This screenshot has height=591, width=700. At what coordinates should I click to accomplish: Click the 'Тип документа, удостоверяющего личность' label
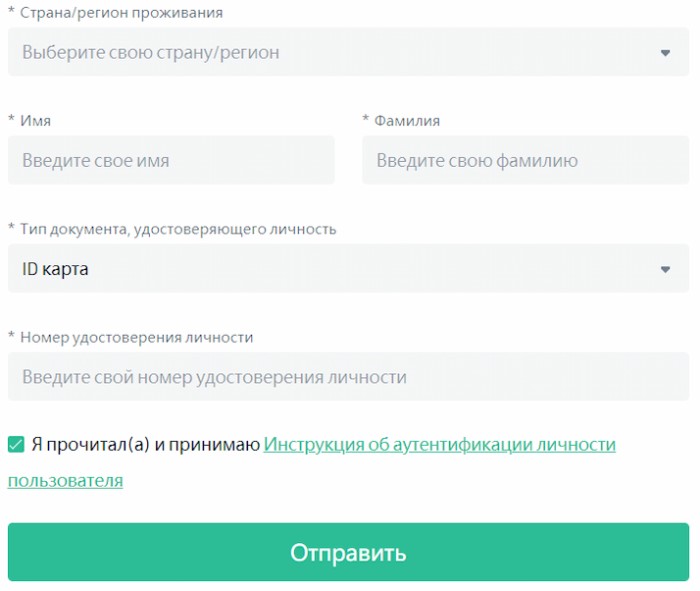178,229
